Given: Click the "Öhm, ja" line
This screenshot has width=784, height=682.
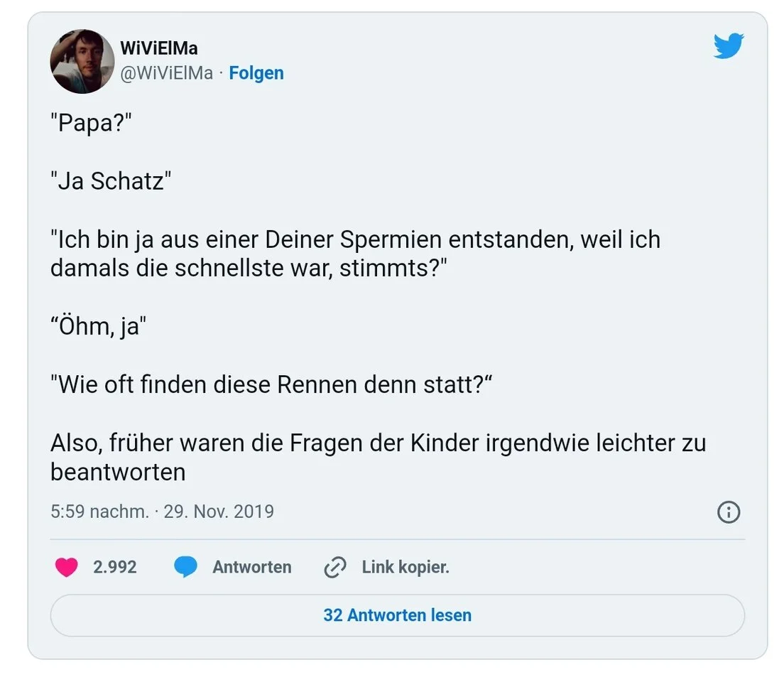Looking at the screenshot, I should (97, 328).
